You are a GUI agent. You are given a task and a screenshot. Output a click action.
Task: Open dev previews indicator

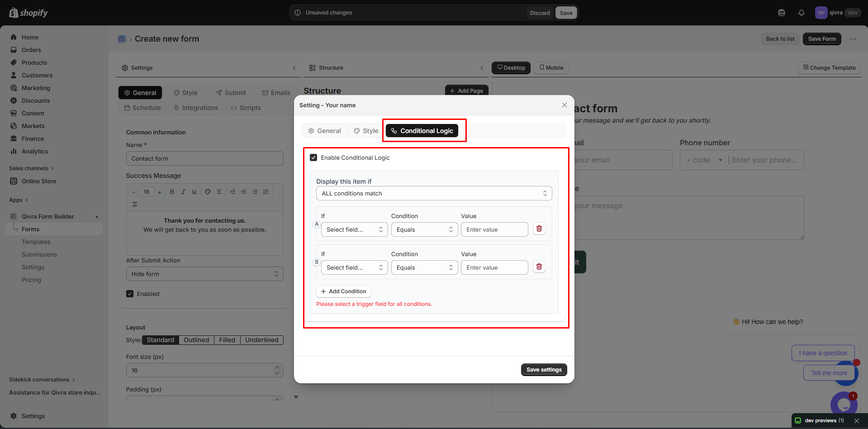820,420
